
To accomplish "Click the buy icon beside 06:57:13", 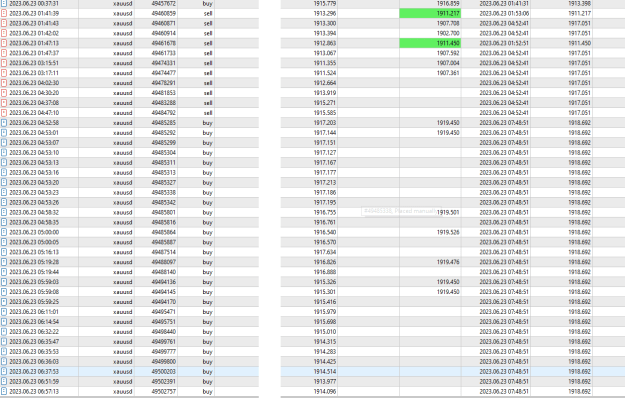I will point(4,392).
